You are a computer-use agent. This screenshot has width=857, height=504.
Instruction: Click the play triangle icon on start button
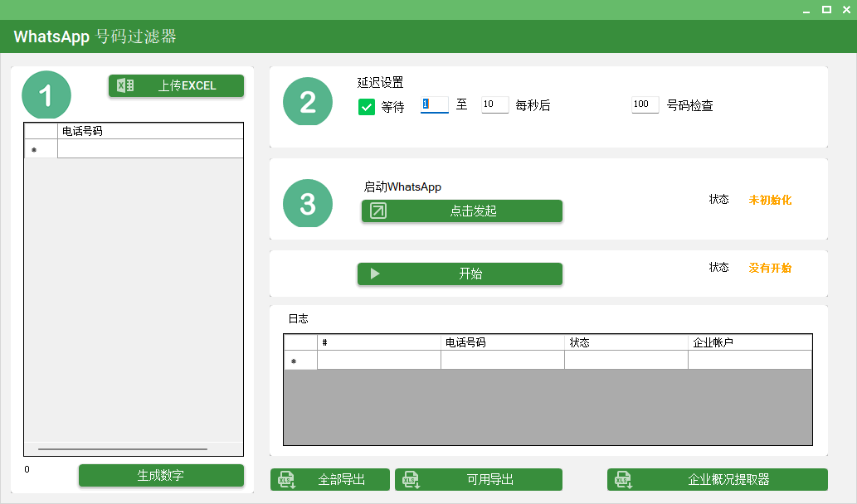(375, 274)
